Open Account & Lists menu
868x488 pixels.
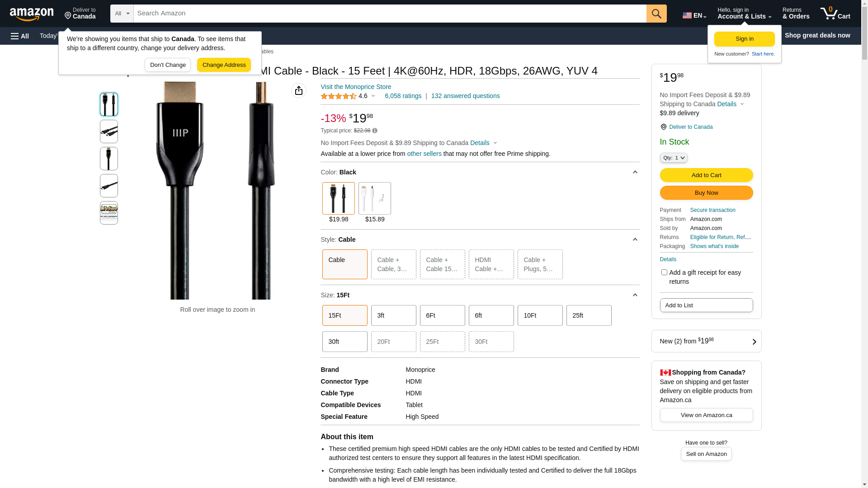(744, 14)
